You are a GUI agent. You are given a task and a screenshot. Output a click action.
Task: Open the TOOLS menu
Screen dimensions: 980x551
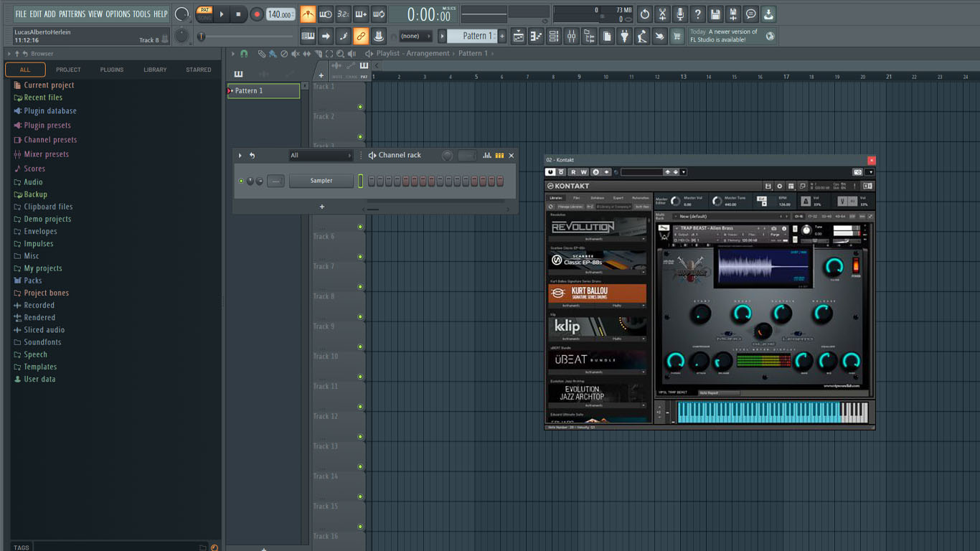click(x=141, y=14)
